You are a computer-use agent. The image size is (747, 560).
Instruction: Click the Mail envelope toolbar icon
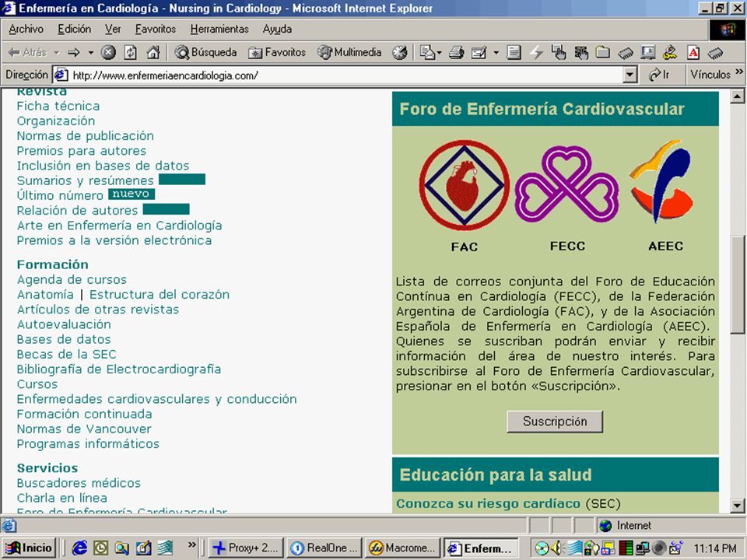pos(427,52)
